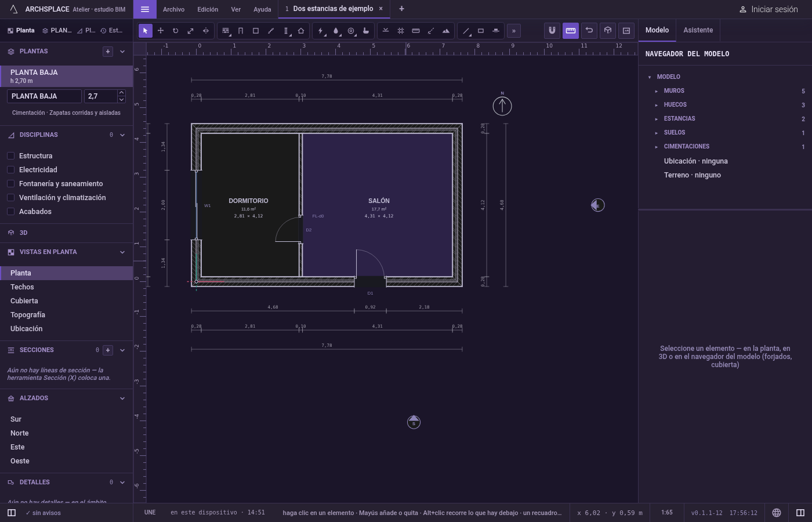The width and height of the screenshot is (812, 522).
Task: Click the undo arrow button
Action: [589, 31]
